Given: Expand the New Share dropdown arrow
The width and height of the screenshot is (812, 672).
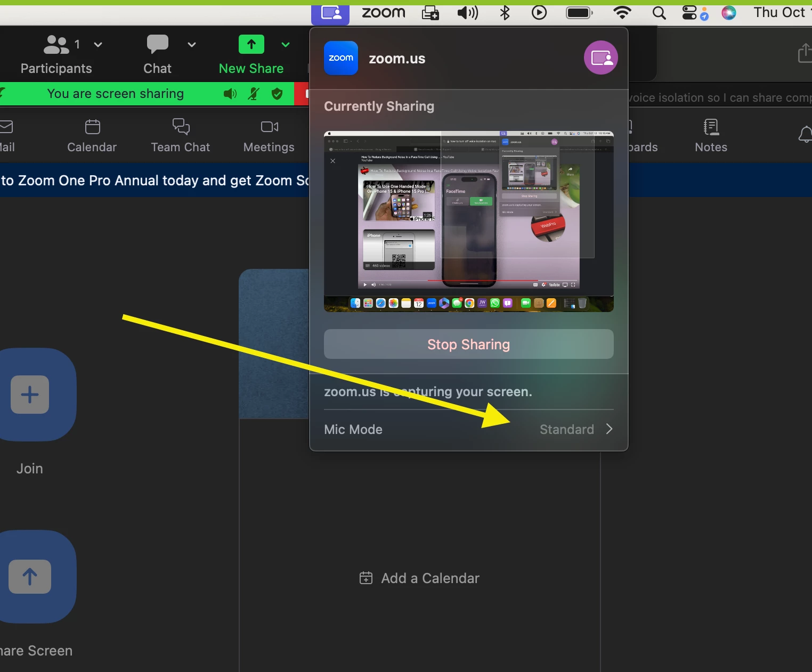Looking at the screenshot, I should click(x=286, y=45).
